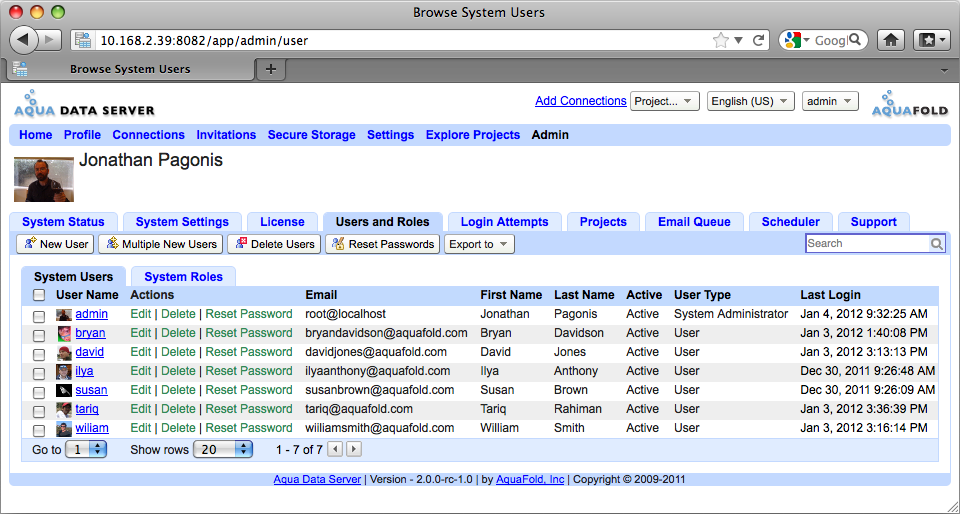
Task: Open the Export to dropdown
Action: 478,244
